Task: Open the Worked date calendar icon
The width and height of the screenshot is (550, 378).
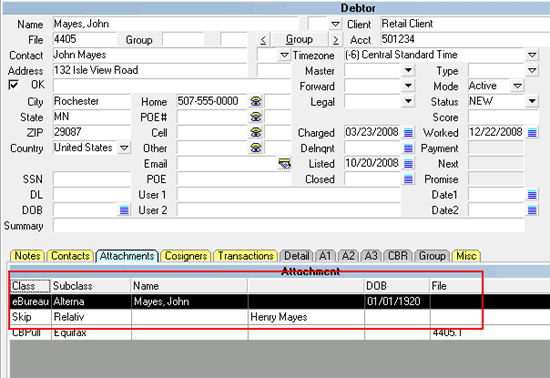Action: 532,133
